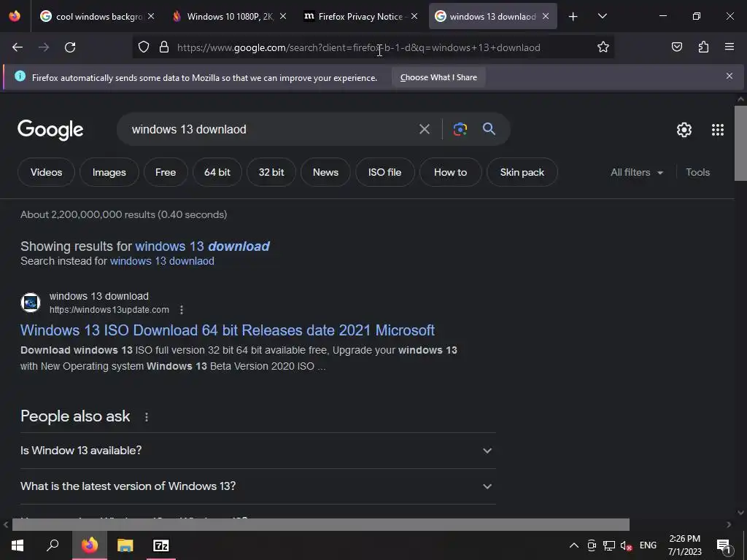This screenshot has height=560, width=747.
Task: Clear the Google search box text
Action: pyautogui.click(x=425, y=129)
